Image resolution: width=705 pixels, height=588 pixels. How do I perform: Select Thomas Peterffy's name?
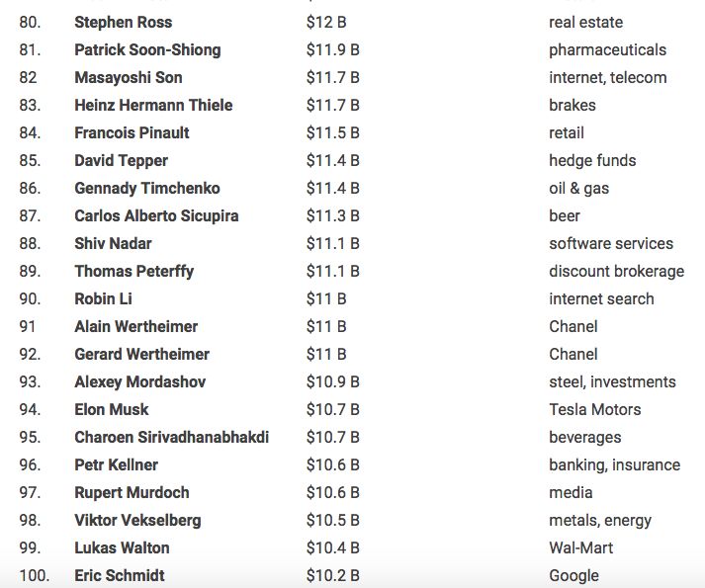click(133, 271)
